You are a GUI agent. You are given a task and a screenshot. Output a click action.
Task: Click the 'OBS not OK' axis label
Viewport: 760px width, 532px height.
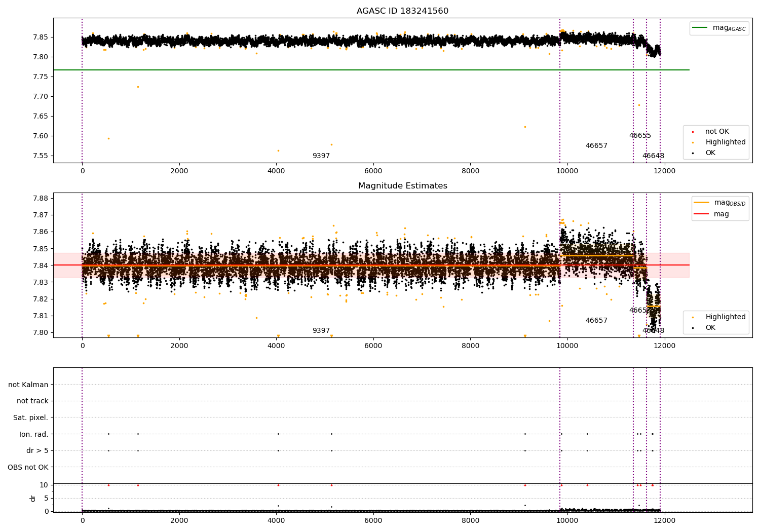coord(28,468)
